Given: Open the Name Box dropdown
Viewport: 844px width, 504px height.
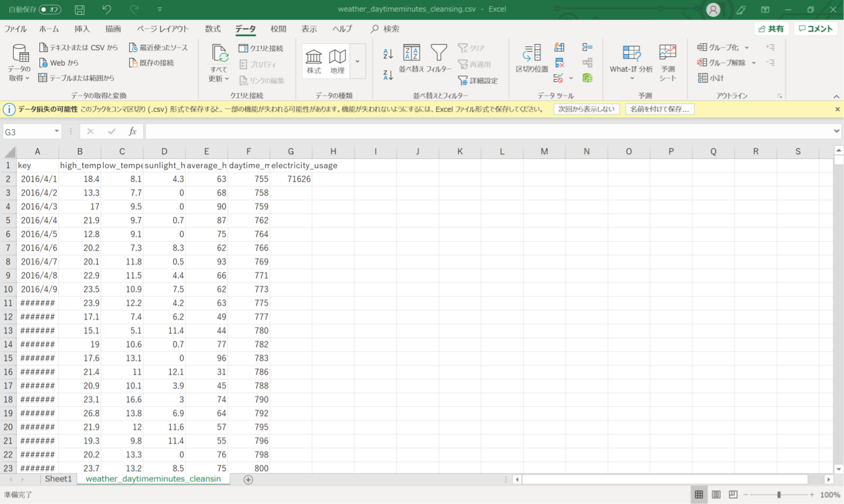Looking at the screenshot, I should click(56, 132).
